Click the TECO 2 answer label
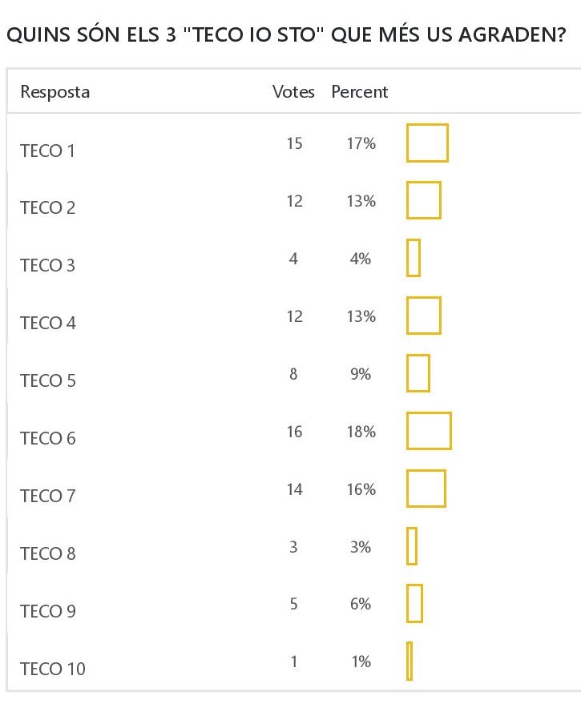 coord(48,208)
